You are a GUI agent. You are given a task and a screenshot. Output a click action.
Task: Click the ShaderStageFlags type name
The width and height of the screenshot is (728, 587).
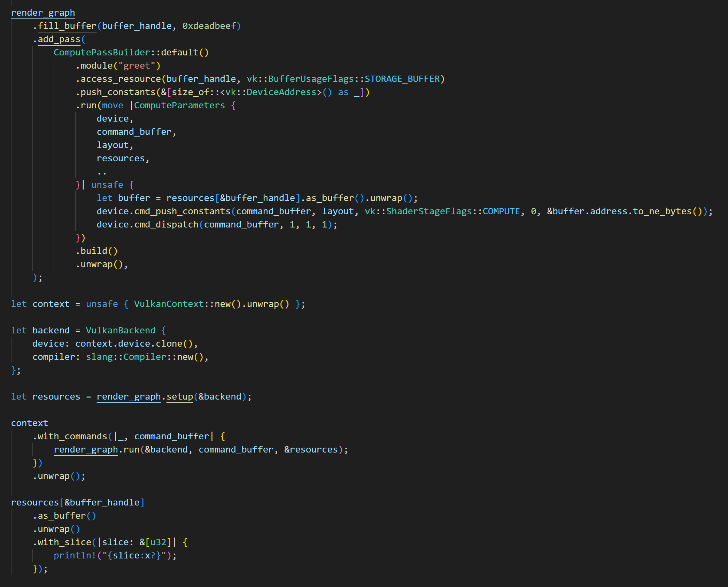[429, 211]
